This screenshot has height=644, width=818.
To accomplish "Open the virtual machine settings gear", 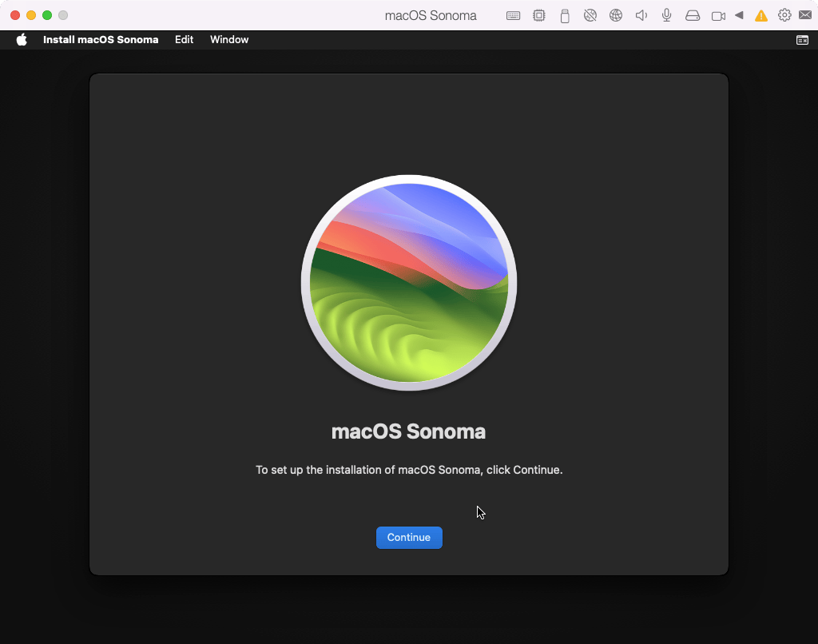I will click(784, 15).
